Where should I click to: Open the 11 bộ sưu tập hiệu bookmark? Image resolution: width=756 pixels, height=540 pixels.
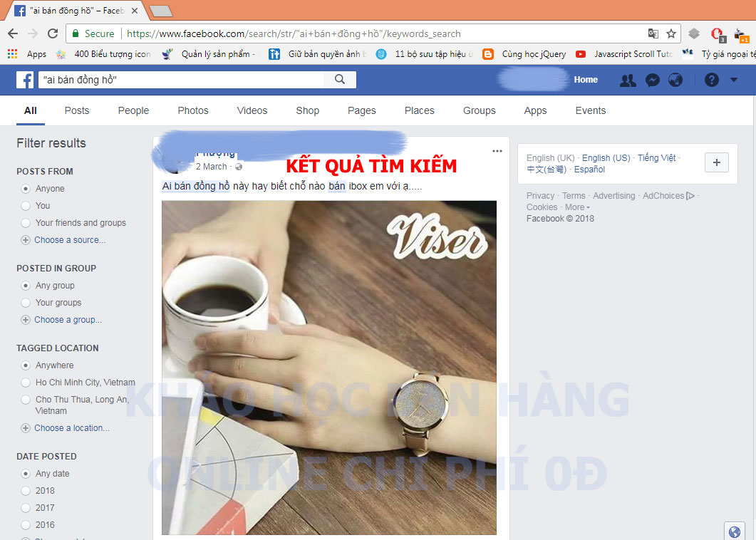425,54
